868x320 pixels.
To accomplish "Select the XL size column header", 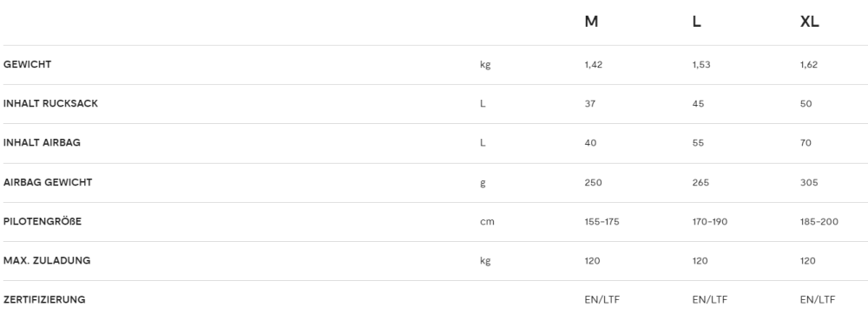I will 809,22.
